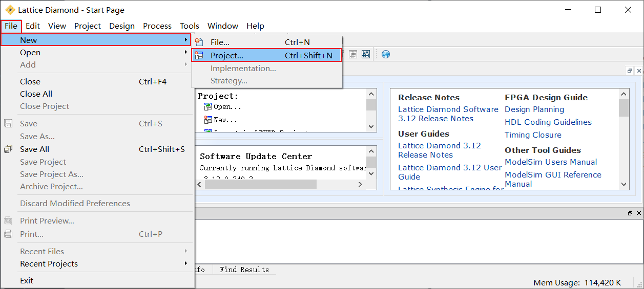Click the File icon in New submenu
The width and height of the screenshot is (644, 289).
(x=199, y=42)
